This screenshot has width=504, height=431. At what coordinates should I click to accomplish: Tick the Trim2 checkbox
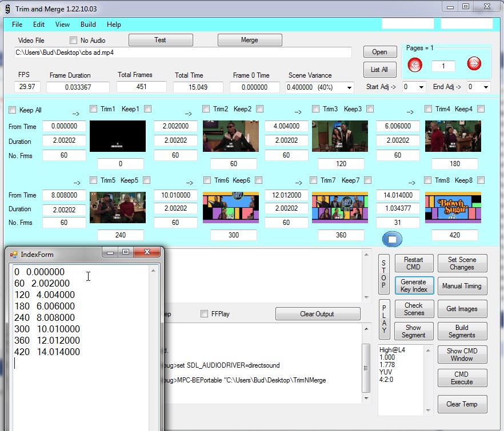pos(206,109)
